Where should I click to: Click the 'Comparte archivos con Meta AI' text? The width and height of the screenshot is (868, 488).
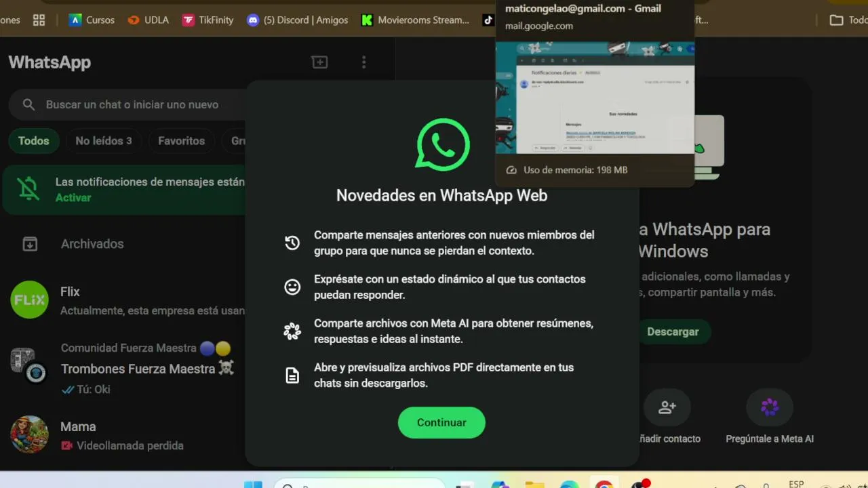click(454, 331)
